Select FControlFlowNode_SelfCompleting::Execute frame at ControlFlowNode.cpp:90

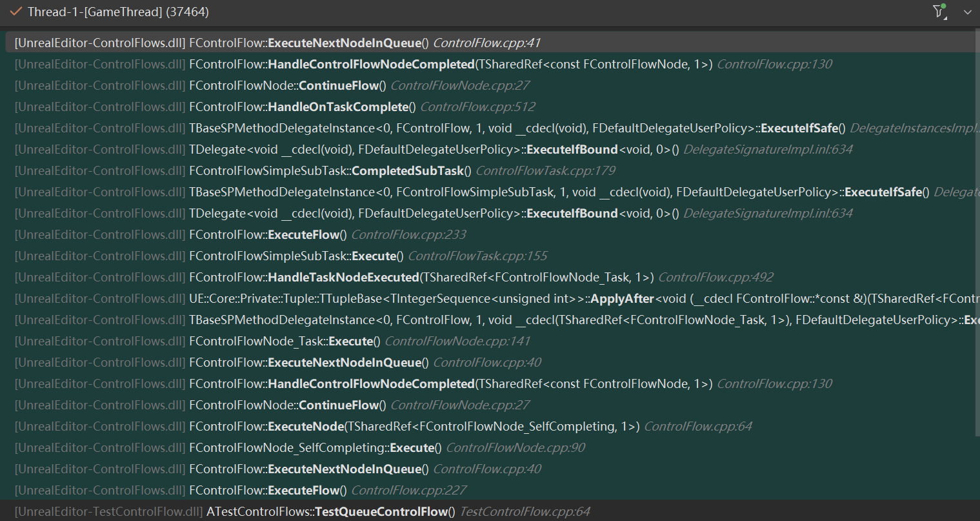(315, 448)
